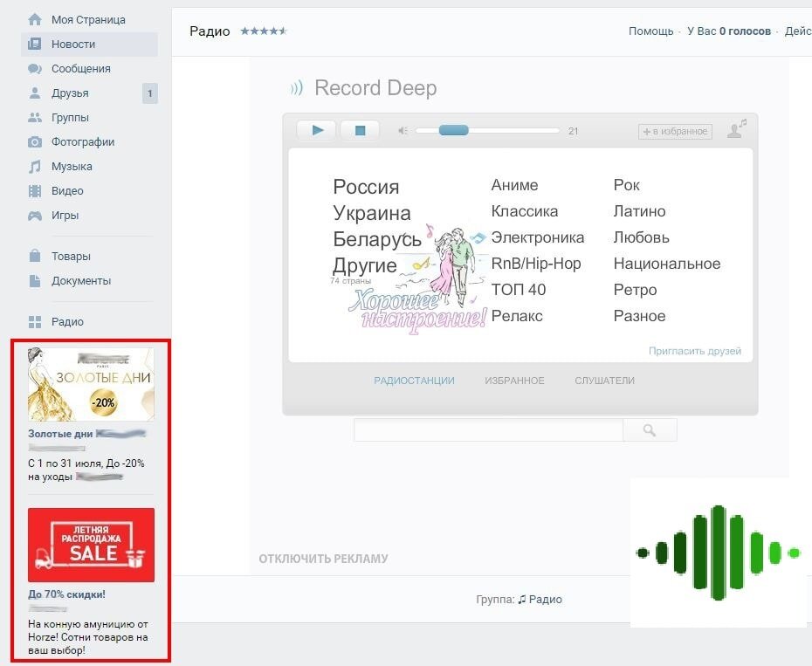Choose the Классика genre
Screen dimensions: 812x666
525,211
